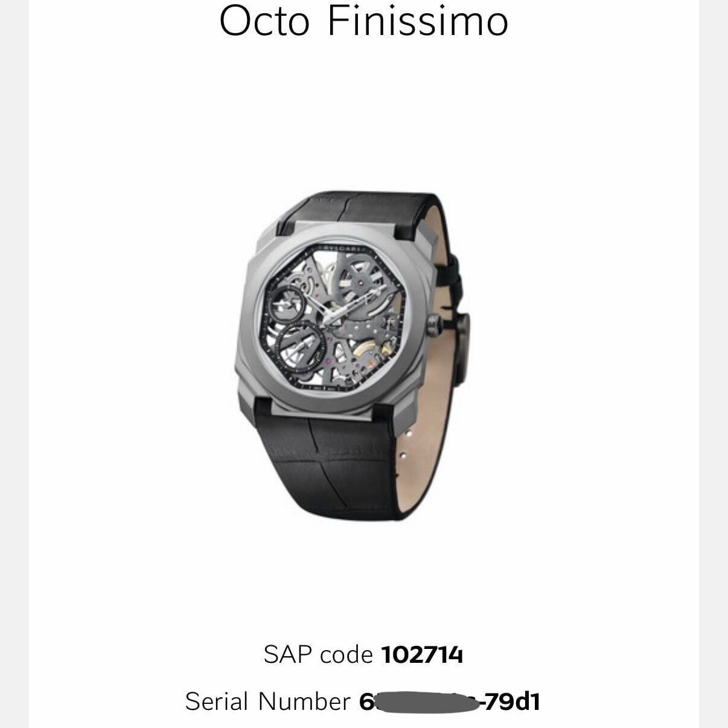Select the SAP code label text

pyautogui.click(x=318, y=654)
